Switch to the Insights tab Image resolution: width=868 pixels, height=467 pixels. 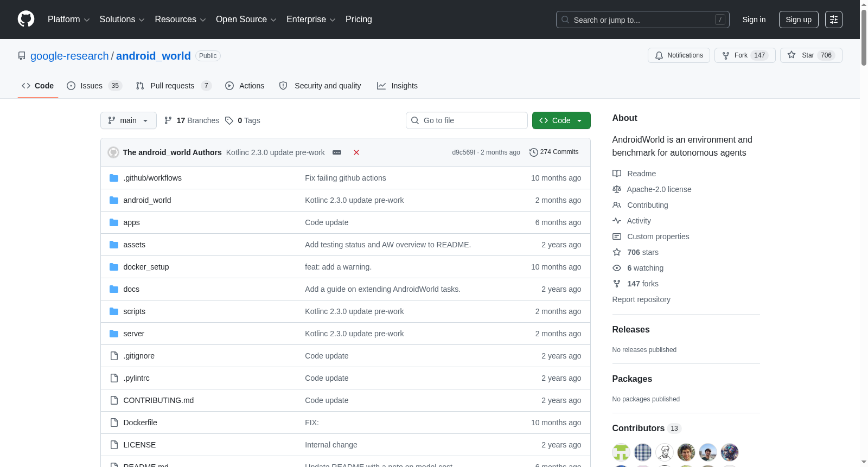397,86
